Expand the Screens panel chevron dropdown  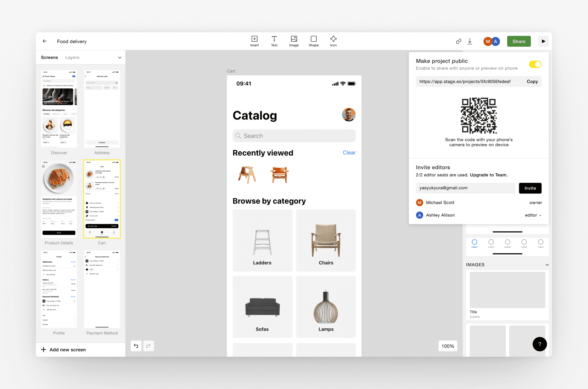click(120, 57)
